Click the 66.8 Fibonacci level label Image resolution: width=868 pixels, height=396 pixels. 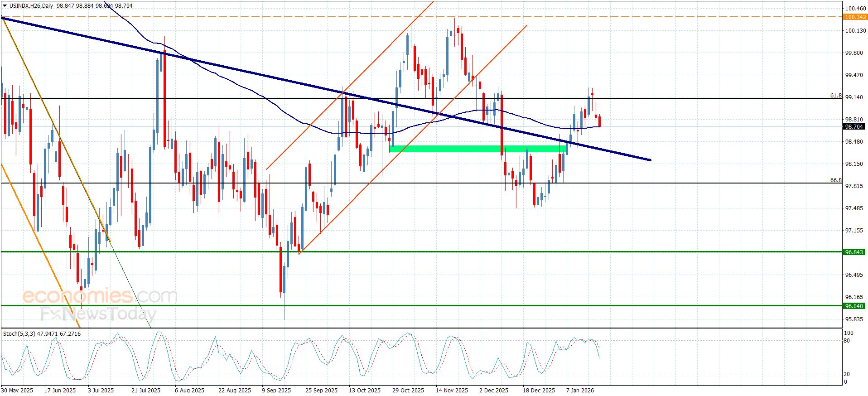[x=836, y=180]
